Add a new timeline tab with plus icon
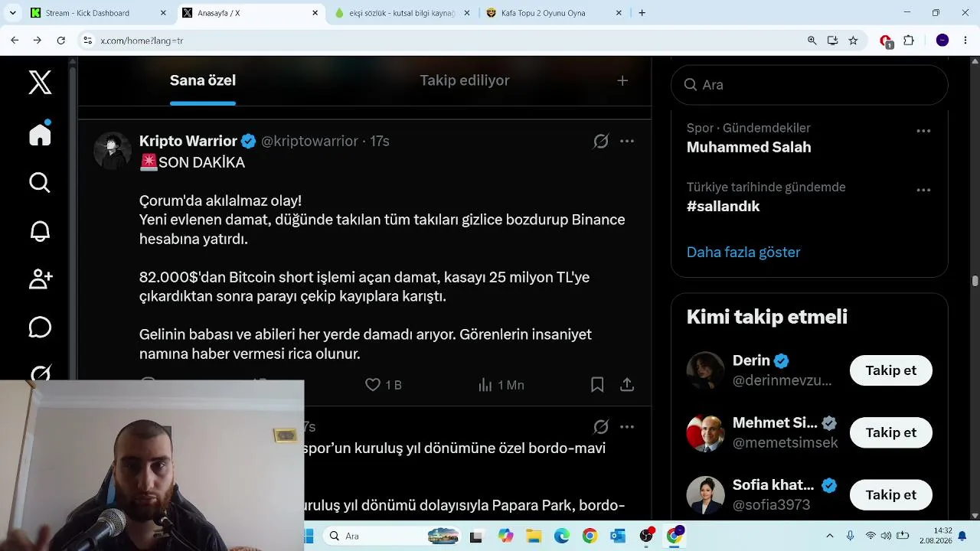This screenshot has height=551, width=980. [622, 80]
